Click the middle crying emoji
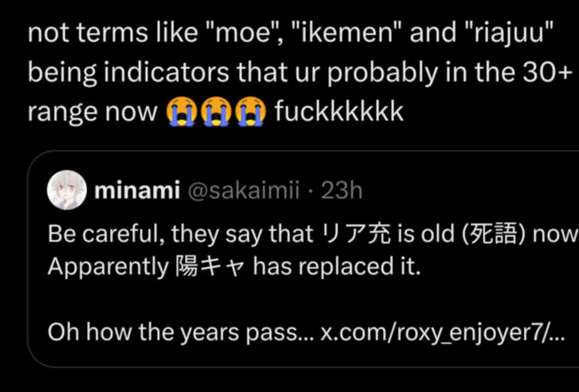 point(216,112)
